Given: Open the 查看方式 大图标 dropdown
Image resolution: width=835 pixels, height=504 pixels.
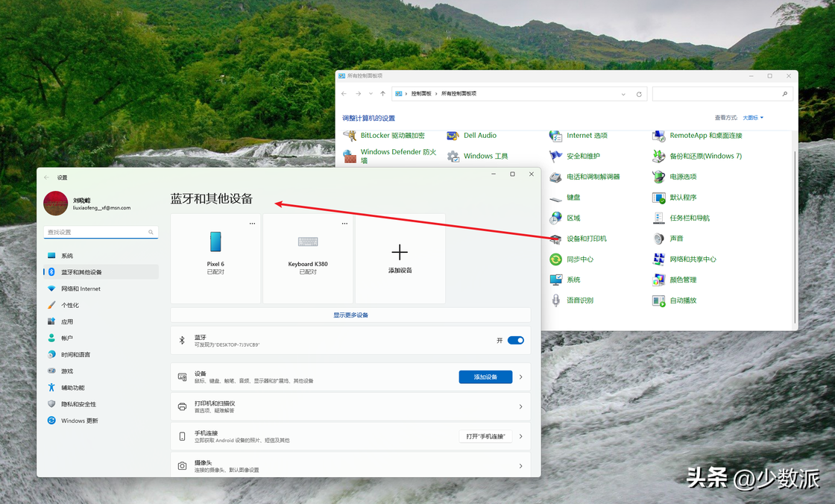Looking at the screenshot, I should point(752,118).
